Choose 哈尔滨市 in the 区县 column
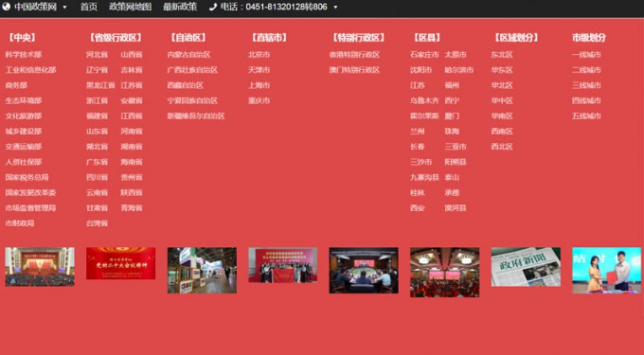The width and height of the screenshot is (644, 355). point(459,70)
